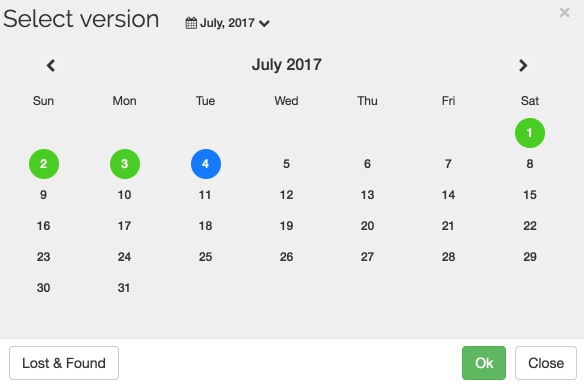This screenshot has height=388, width=584.
Task: Select green highlighted date 2
Action: (44, 164)
